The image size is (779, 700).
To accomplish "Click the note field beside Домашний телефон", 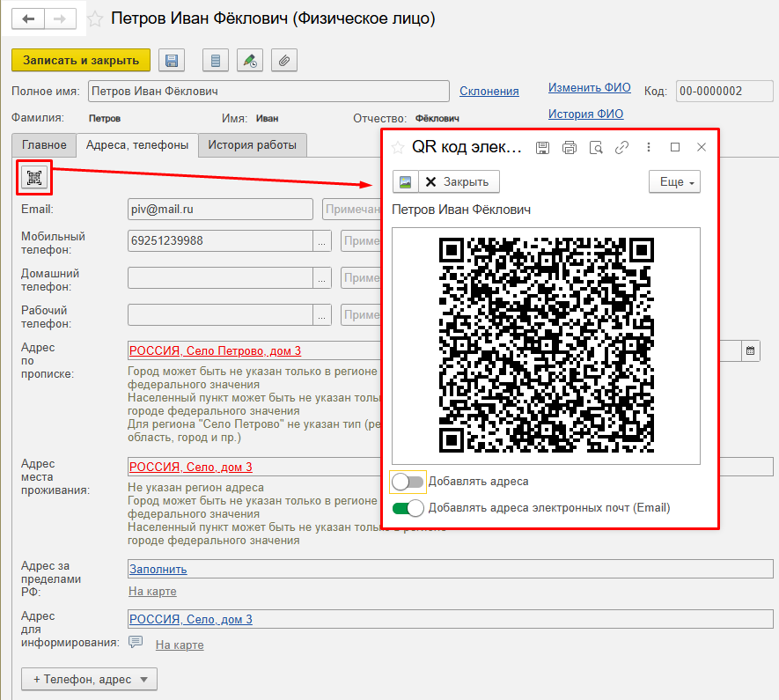I will (x=361, y=277).
